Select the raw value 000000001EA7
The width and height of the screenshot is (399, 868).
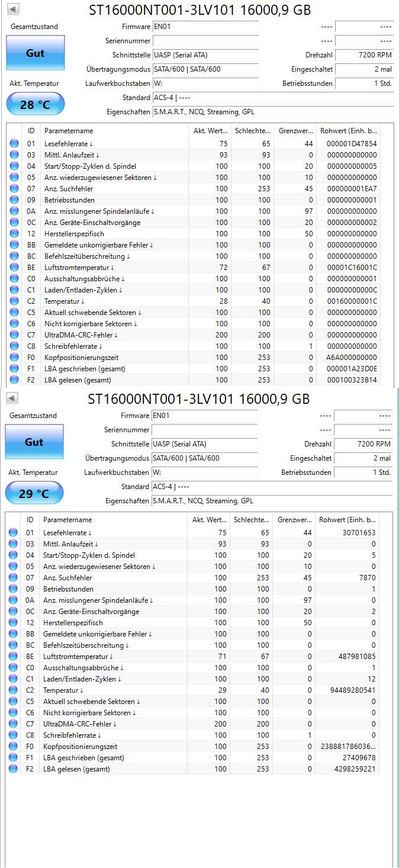pos(351,189)
